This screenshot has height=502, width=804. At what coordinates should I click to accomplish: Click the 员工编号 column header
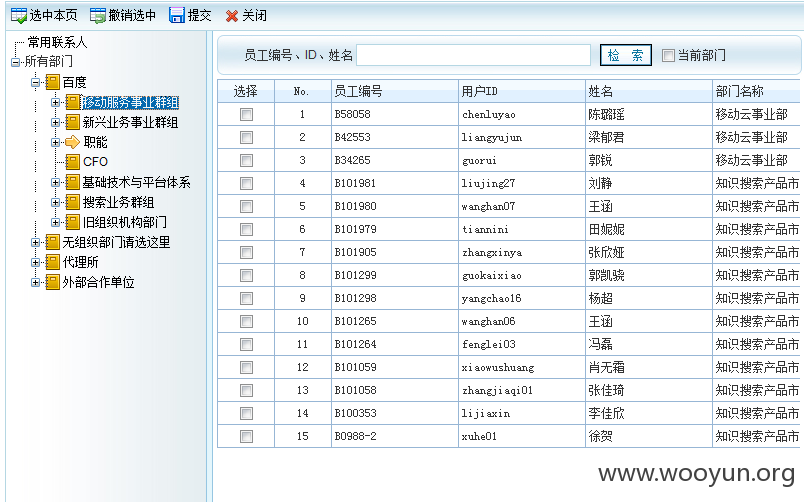(x=395, y=91)
